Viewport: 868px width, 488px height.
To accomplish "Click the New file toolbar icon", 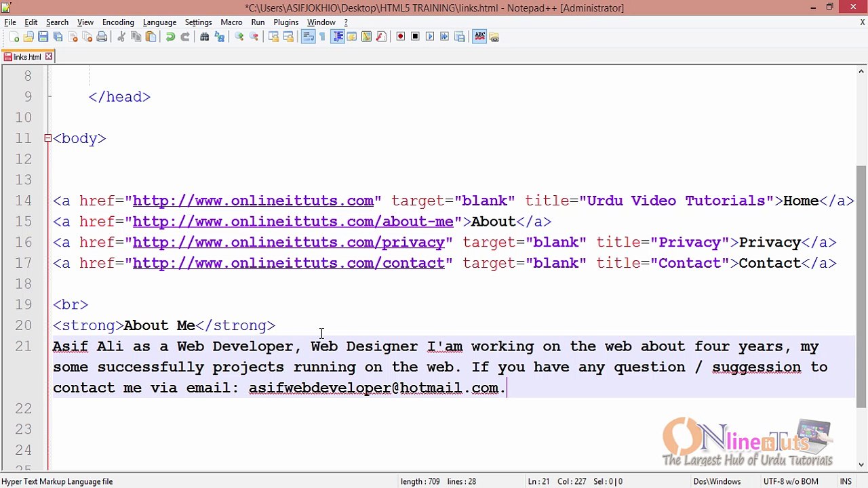I will click(x=14, y=37).
